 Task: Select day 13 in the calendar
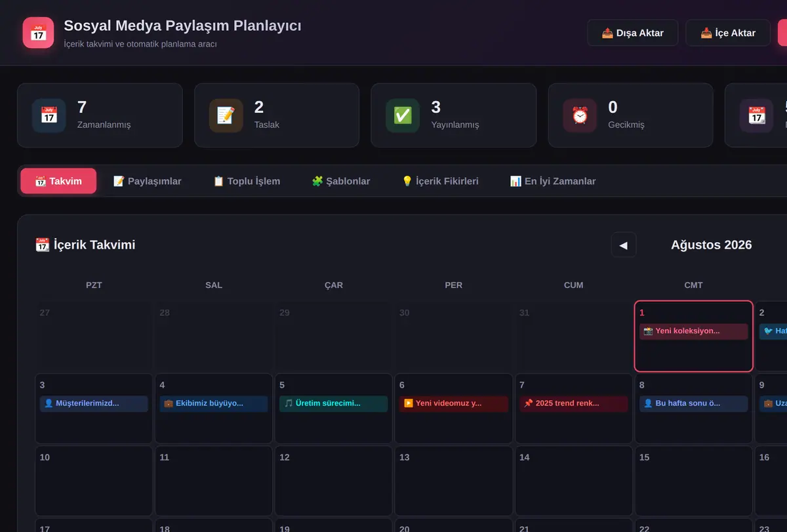coord(454,481)
